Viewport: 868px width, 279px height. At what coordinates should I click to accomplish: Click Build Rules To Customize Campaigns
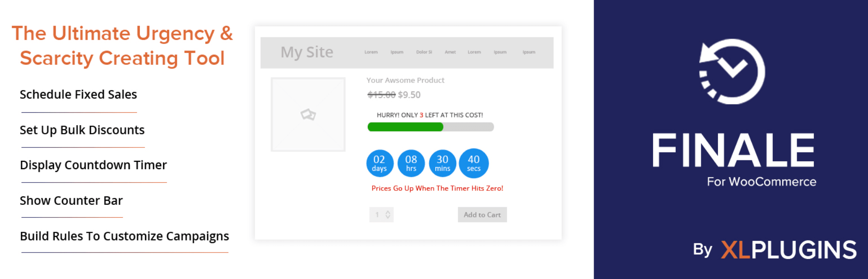125,236
